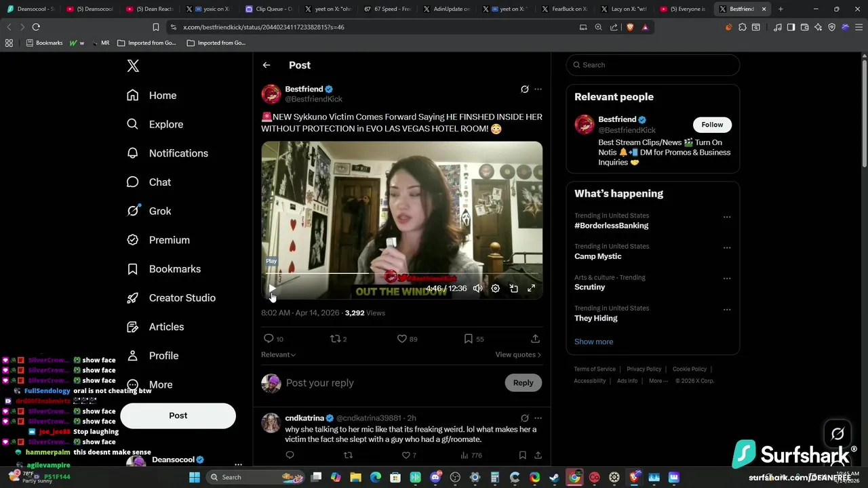The image size is (868, 488).
Task: Open Bookmarks in the X sidebar
Action: (x=164, y=269)
